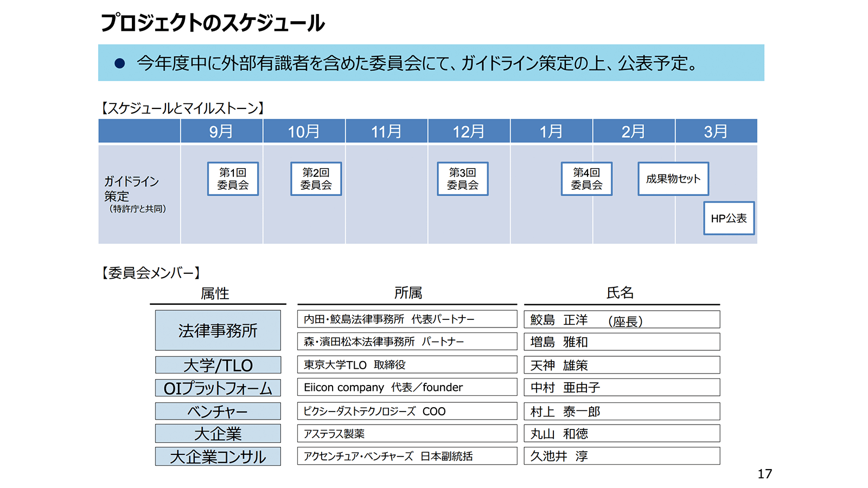Click the 第2回委員会 milestone box
This screenshot has height=488, width=868.
[316, 179]
